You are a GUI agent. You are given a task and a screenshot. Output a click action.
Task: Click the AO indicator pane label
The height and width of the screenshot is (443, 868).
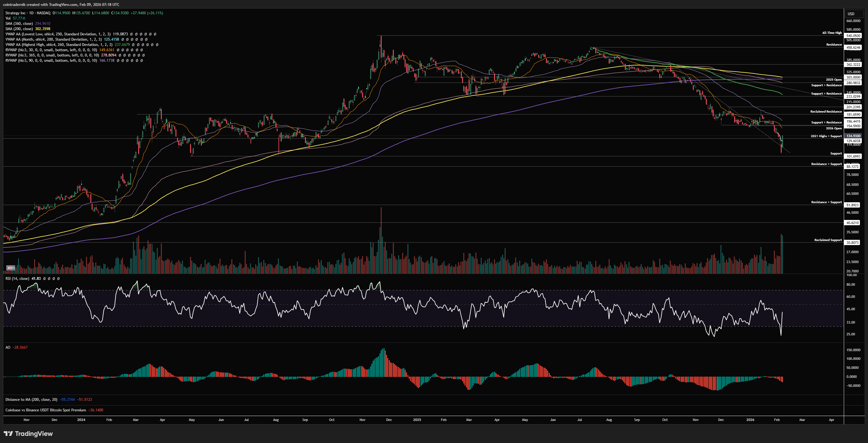[x=8, y=347]
